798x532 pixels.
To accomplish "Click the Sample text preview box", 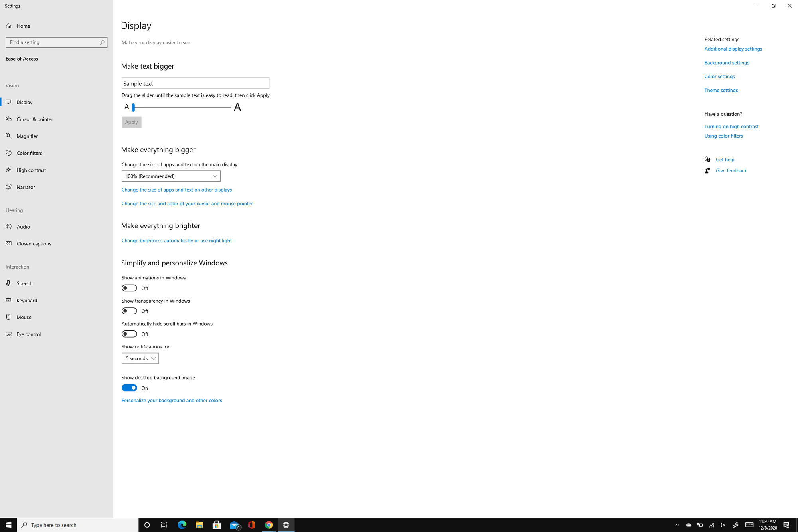I will pyautogui.click(x=196, y=83).
